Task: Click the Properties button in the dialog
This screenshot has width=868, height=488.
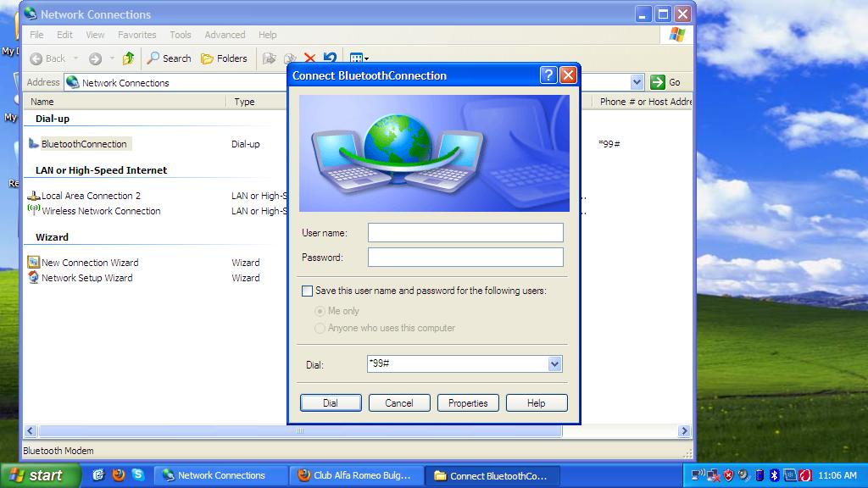Action: [x=468, y=403]
